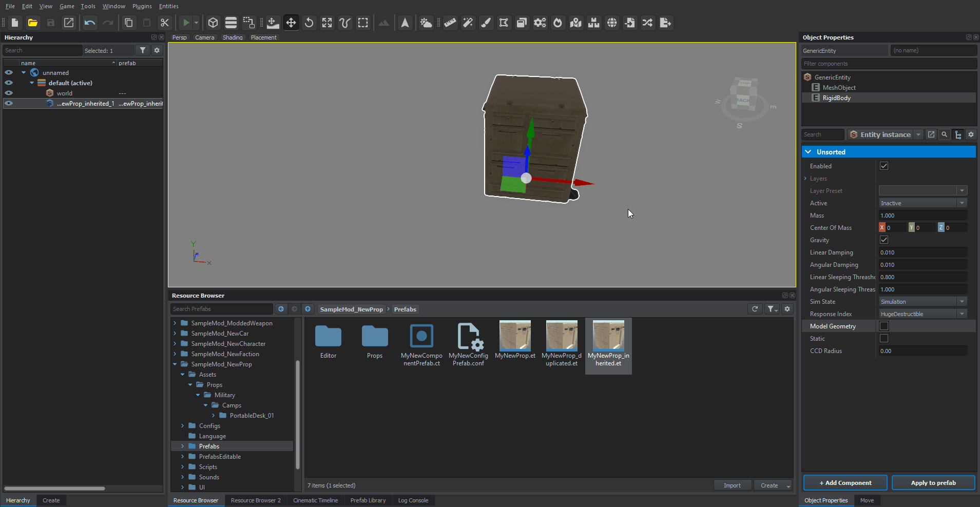Viewport: 980px width, 507px height.
Task: Click the scissors Cut icon
Action: (x=165, y=23)
